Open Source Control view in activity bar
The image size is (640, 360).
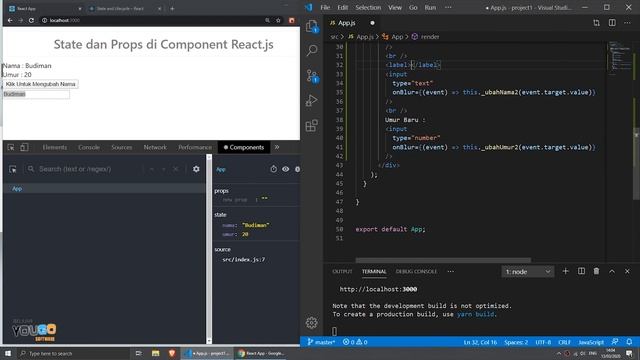312,76
